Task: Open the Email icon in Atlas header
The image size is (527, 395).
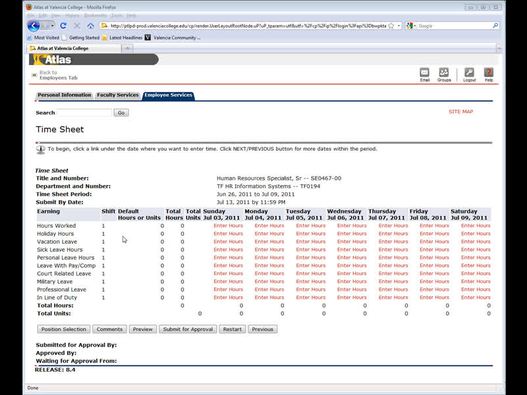Action: coord(425,75)
